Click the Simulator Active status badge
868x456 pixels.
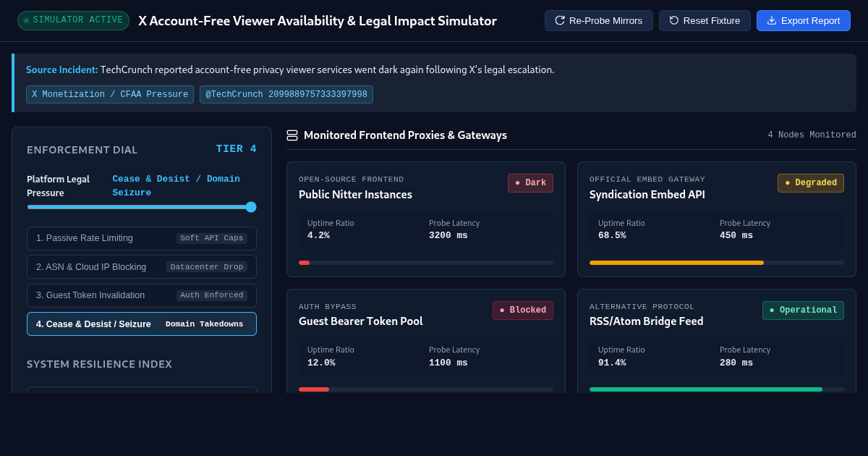pyautogui.click(x=73, y=20)
